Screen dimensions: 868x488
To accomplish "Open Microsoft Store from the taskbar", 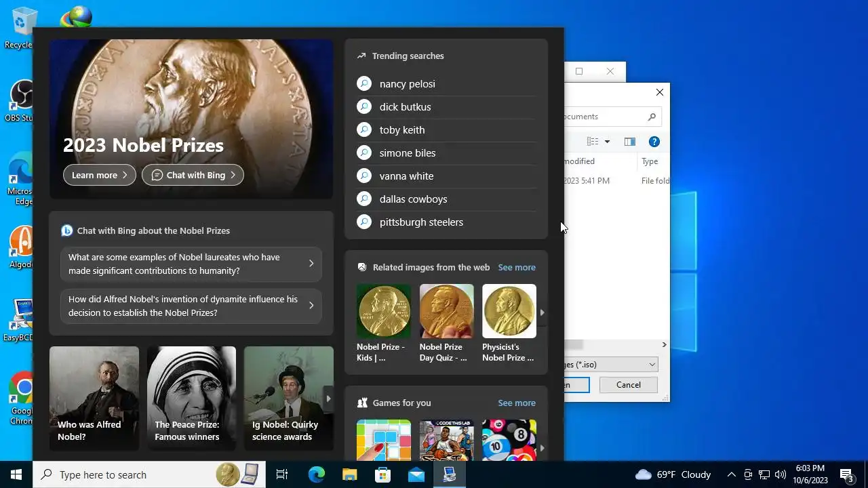I will [x=382, y=474].
